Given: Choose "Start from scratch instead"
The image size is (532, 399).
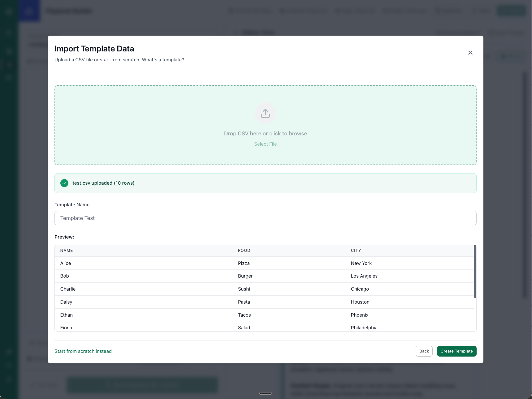Looking at the screenshot, I should point(83,351).
